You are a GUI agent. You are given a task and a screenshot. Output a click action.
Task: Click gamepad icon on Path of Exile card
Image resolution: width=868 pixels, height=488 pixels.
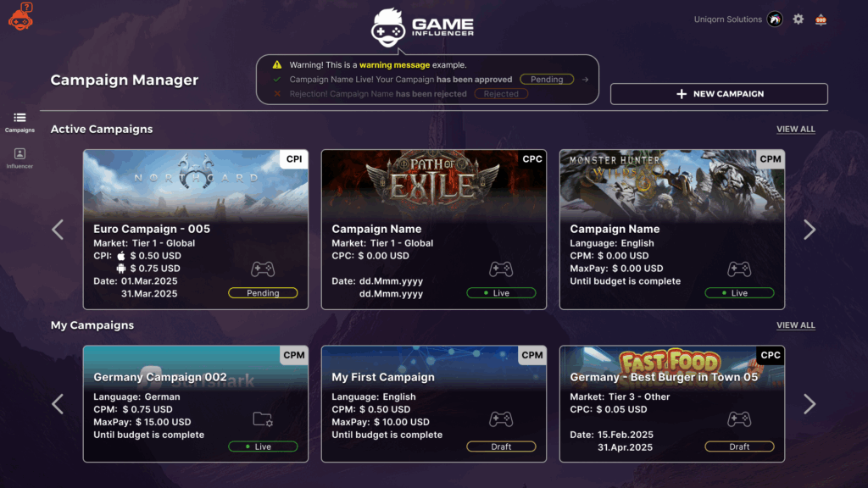[x=501, y=269]
